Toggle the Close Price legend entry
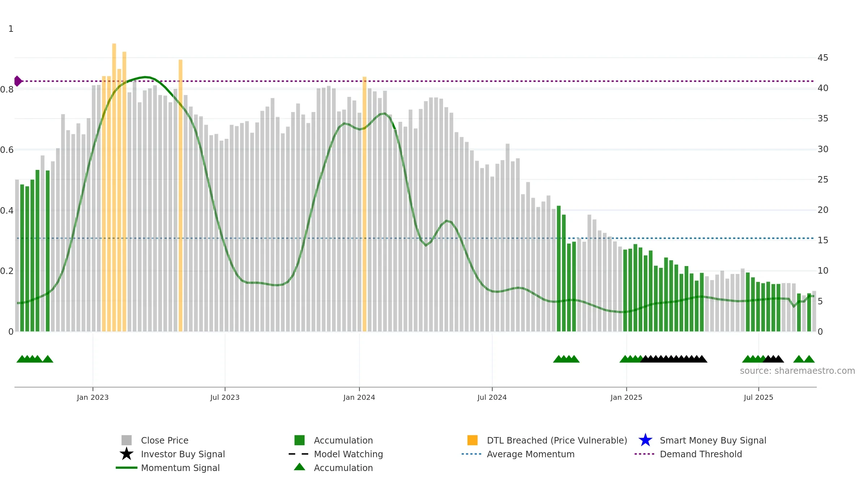The height and width of the screenshot is (488, 868). (x=165, y=440)
